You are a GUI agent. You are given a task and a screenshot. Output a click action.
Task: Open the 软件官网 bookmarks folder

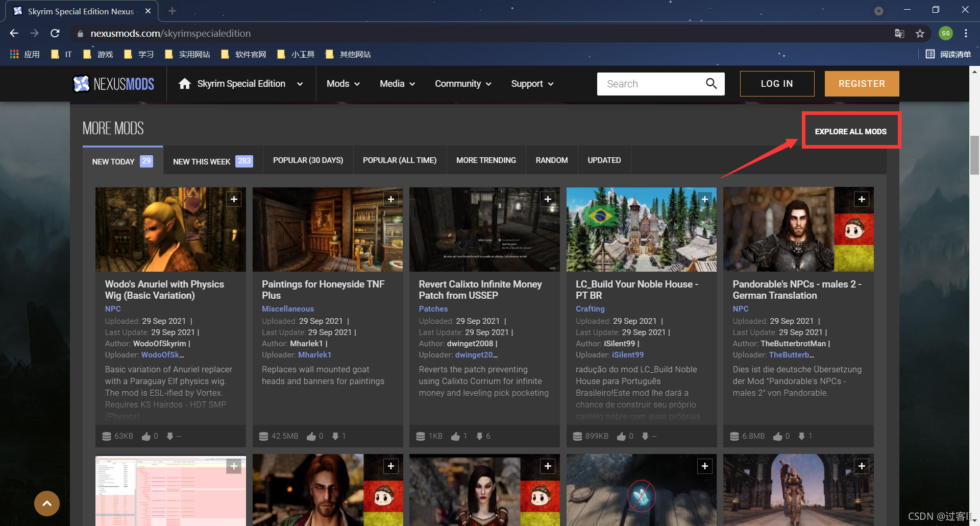point(244,54)
